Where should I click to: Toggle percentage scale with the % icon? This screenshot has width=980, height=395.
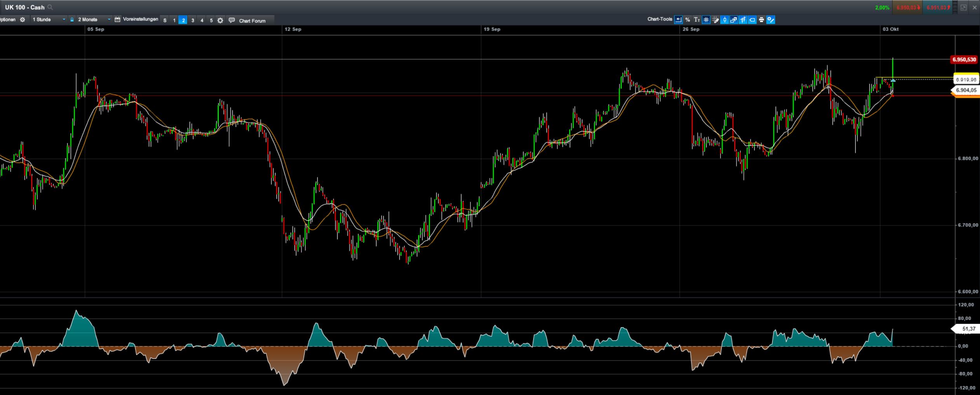coord(688,19)
